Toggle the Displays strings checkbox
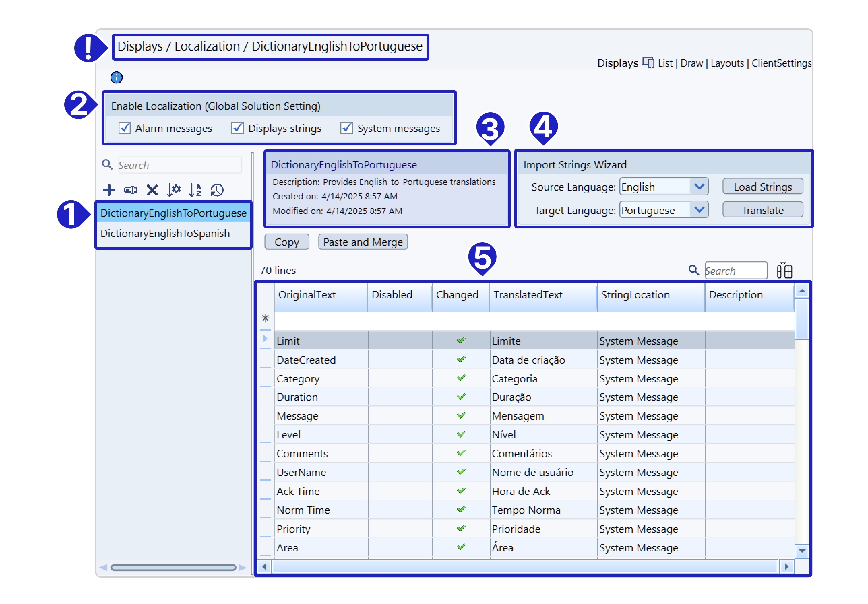868x604 pixels. (238, 128)
